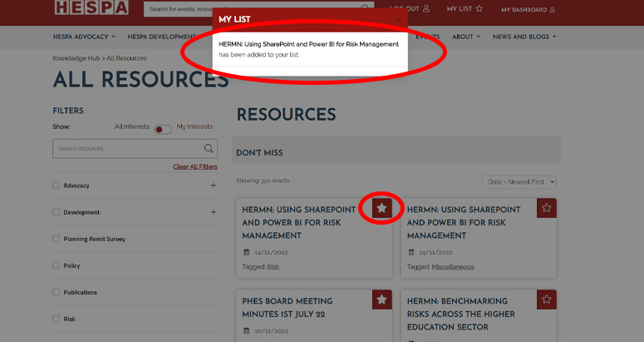
Task: Open SharePoint resource tagged Risk
Action: pos(298,222)
